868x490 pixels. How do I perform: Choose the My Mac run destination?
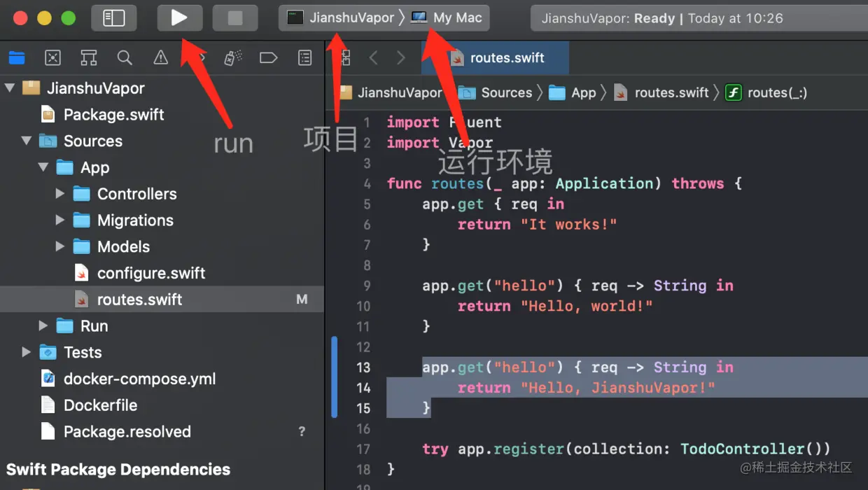(x=447, y=18)
